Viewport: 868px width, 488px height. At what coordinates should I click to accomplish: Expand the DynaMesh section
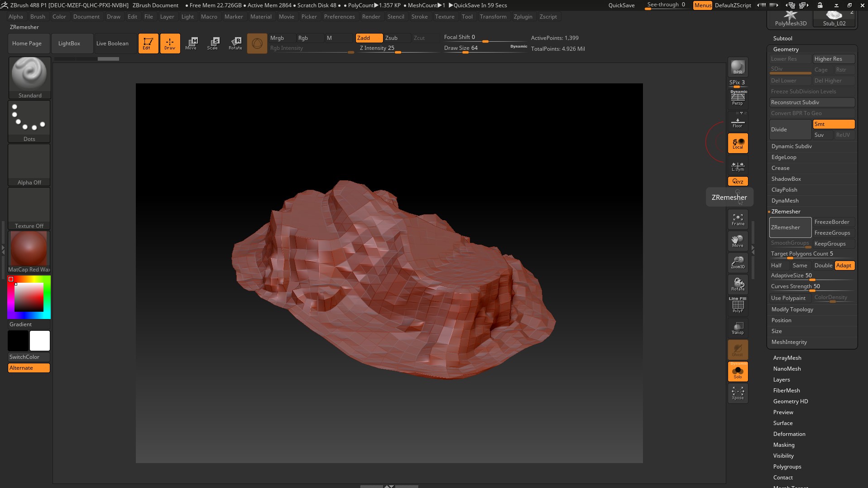click(785, 201)
